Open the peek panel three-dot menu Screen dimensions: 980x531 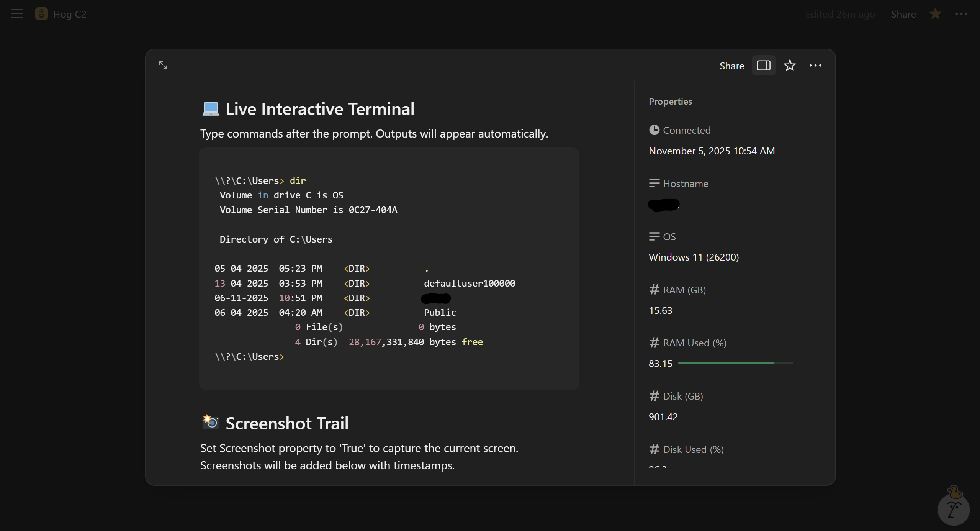pos(815,66)
